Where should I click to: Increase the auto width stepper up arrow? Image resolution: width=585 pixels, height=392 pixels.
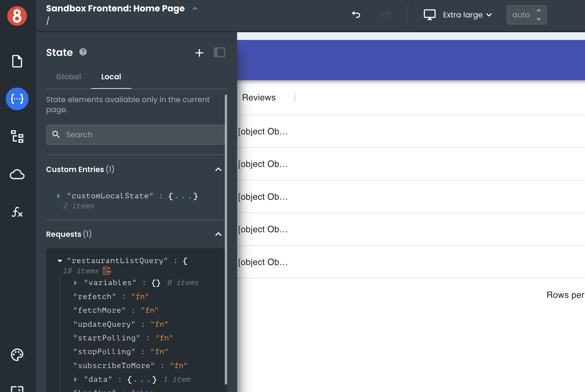[538, 10]
